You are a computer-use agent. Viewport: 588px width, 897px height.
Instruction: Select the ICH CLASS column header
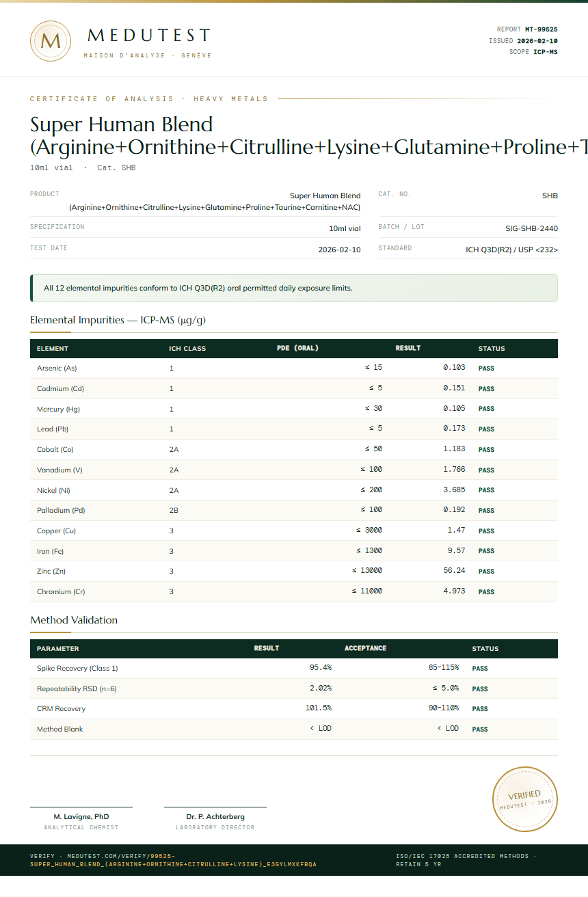187,349
